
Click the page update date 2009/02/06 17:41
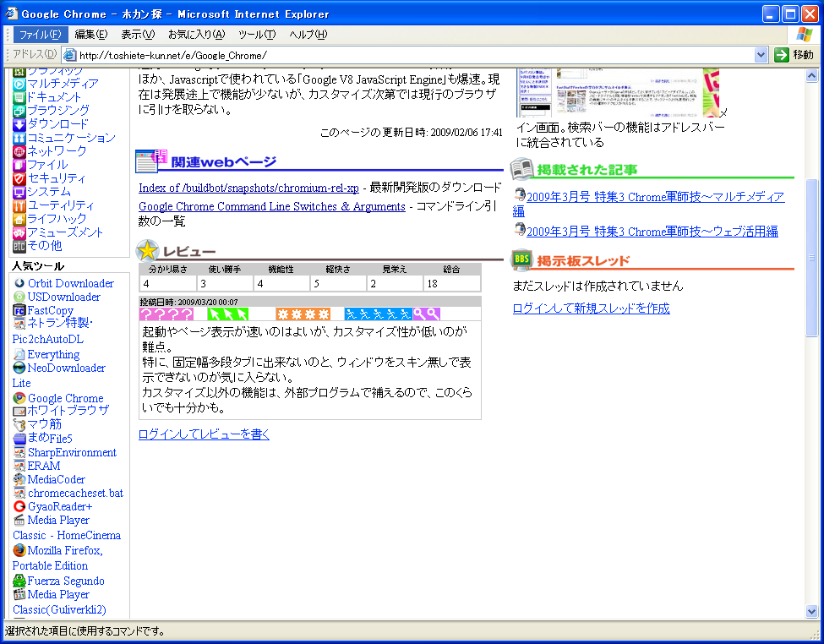point(467,133)
